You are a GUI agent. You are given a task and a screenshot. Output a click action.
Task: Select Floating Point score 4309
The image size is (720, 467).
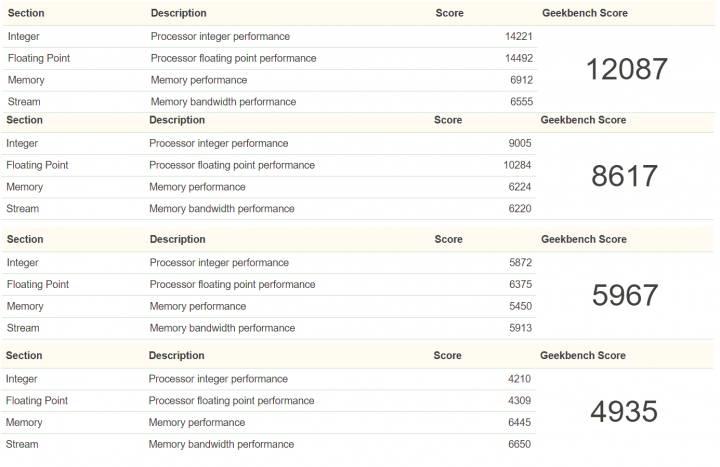pyautogui.click(x=519, y=400)
